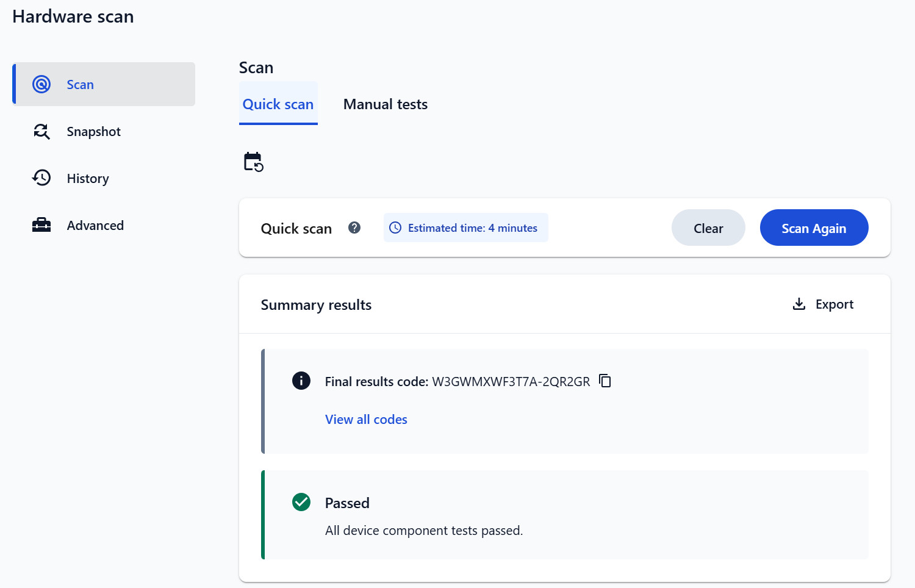
Task: Click the Clear button
Action: pyautogui.click(x=708, y=228)
